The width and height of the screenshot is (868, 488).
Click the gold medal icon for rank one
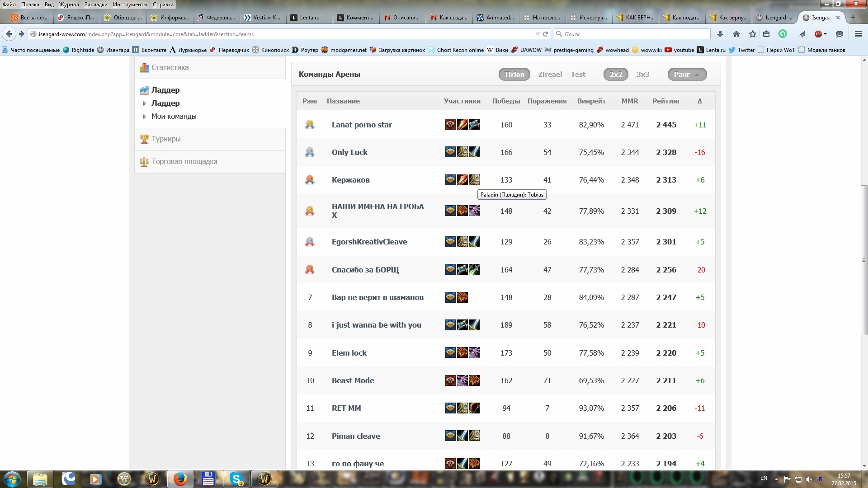[x=310, y=124]
